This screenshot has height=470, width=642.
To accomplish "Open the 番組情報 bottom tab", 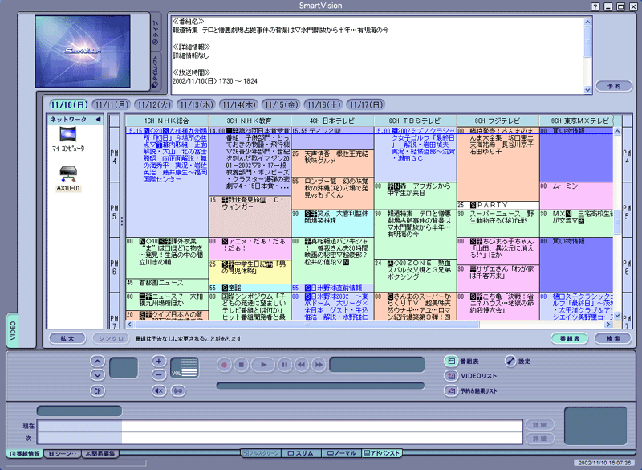I will 25,454.
